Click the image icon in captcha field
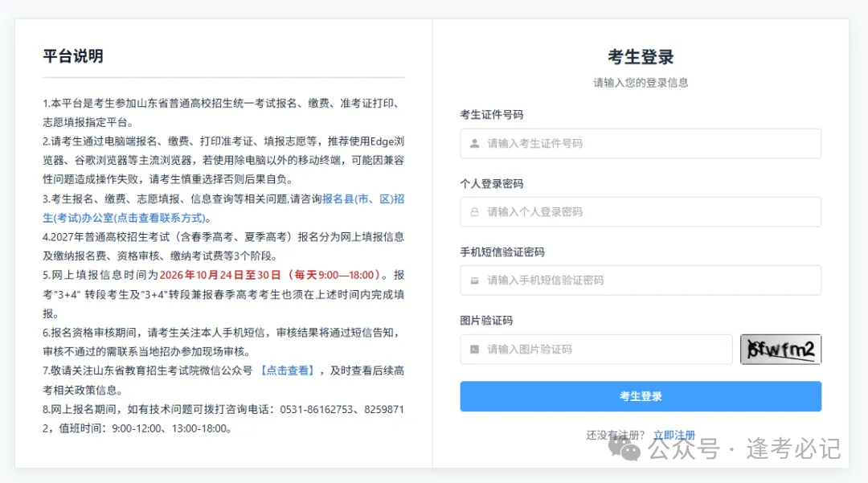 click(x=474, y=349)
